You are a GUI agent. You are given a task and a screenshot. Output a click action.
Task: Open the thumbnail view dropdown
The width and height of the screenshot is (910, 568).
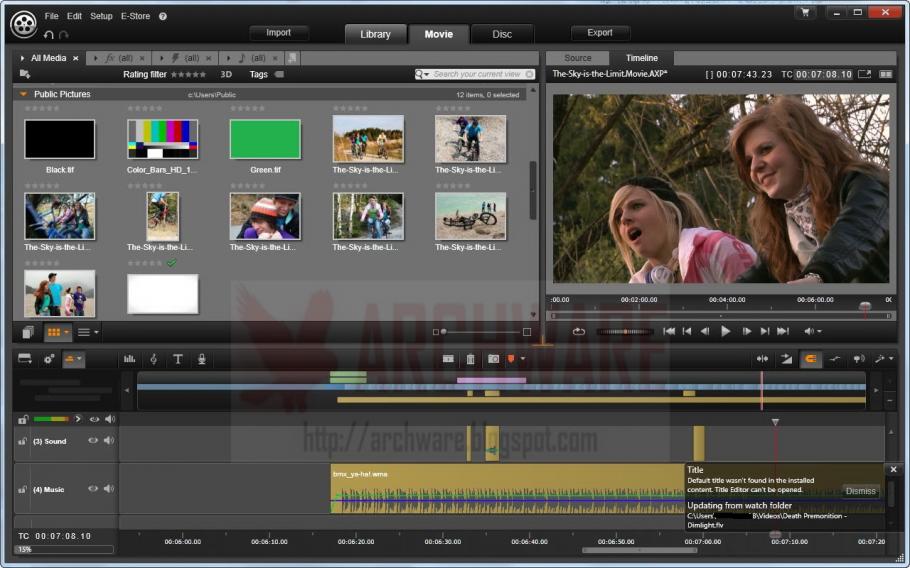[x=67, y=332]
